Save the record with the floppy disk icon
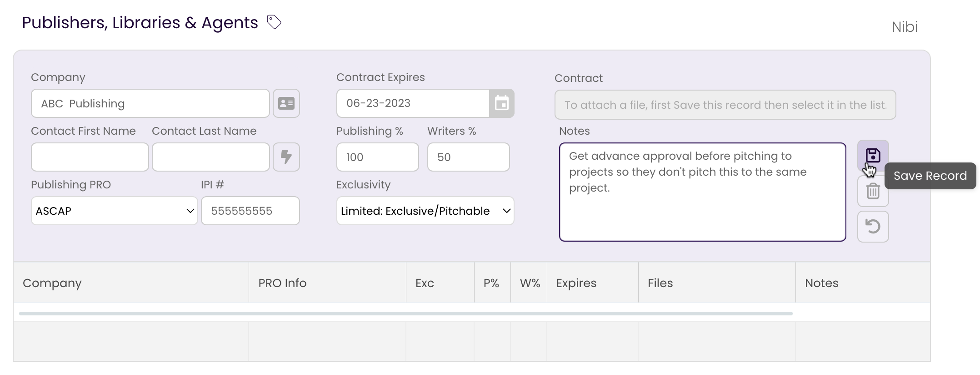The image size is (980, 375). [x=873, y=156]
